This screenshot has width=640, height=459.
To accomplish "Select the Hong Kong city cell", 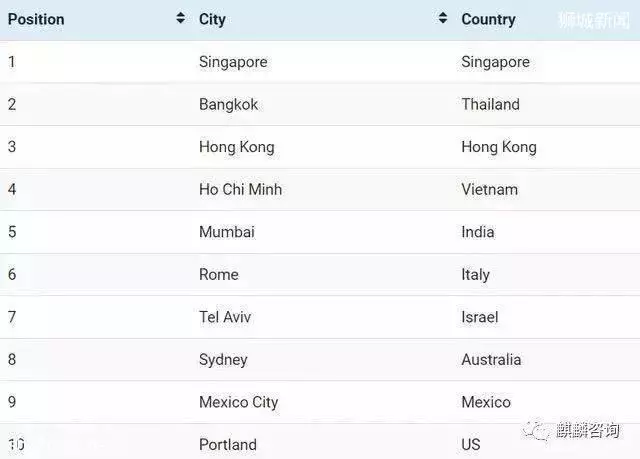I will pyautogui.click(x=236, y=147).
